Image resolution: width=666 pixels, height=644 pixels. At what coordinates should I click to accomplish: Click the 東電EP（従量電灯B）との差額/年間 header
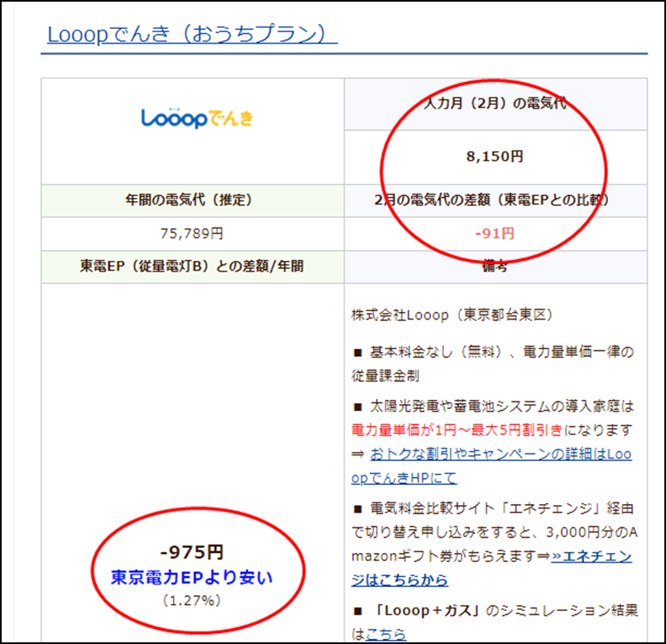192,267
